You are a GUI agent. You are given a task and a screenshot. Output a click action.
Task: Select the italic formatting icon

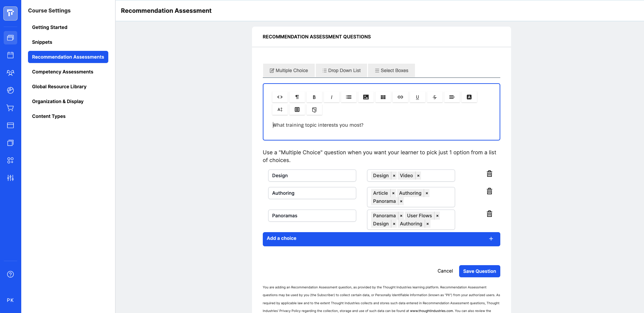(332, 97)
